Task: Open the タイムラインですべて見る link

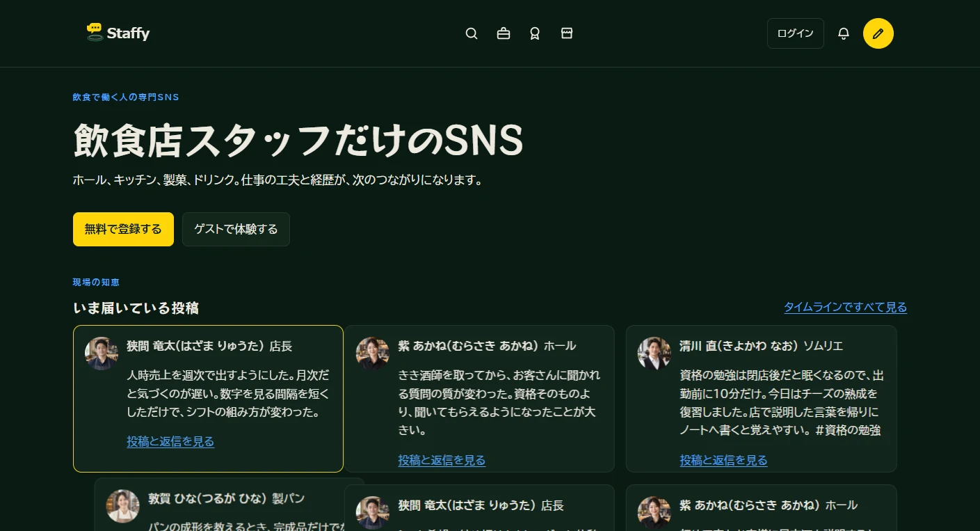Action: pyautogui.click(x=846, y=307)
